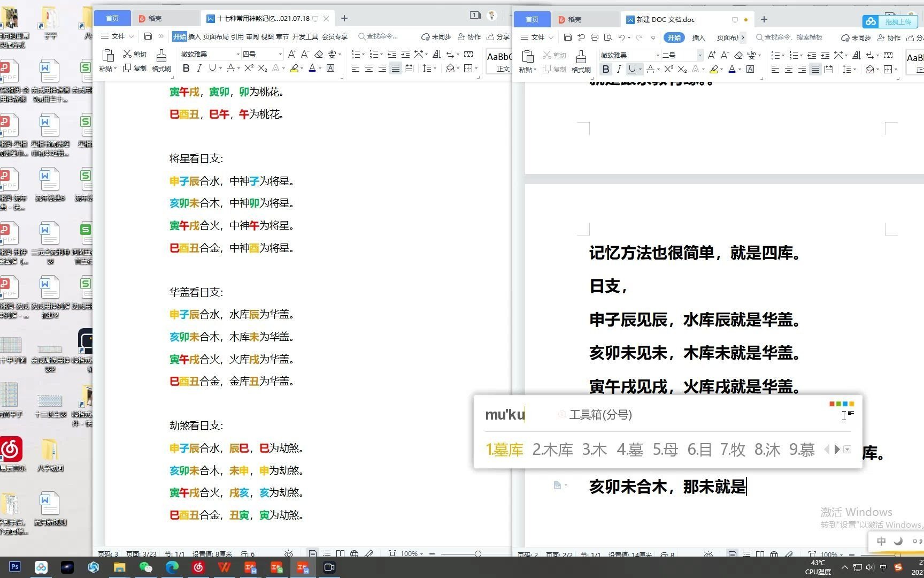Click search field 查找命令、搜索模板 in right window
The height and width of the screenshot is (578, 924).
coord(789,37)
